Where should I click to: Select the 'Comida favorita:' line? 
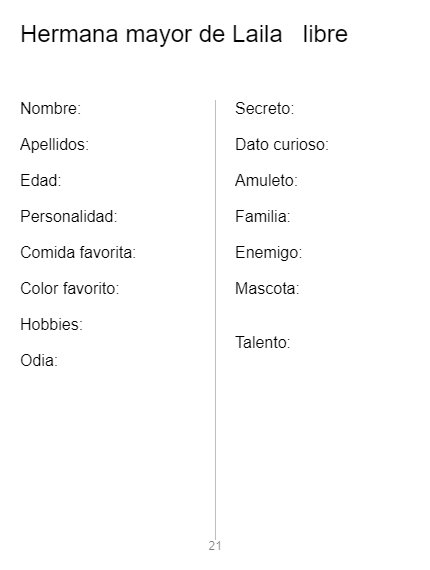click(78, 253)
